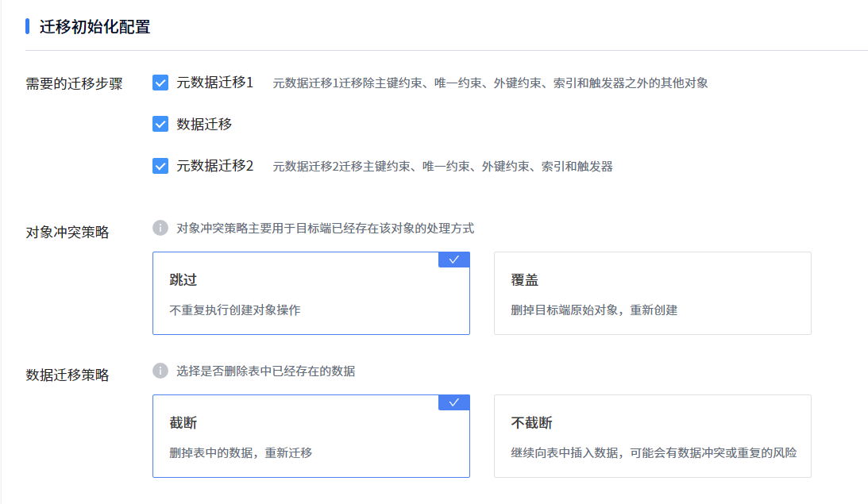
Task: Click the info icon beside 对象冲突策略 hint
Action: tap(160, 229)
